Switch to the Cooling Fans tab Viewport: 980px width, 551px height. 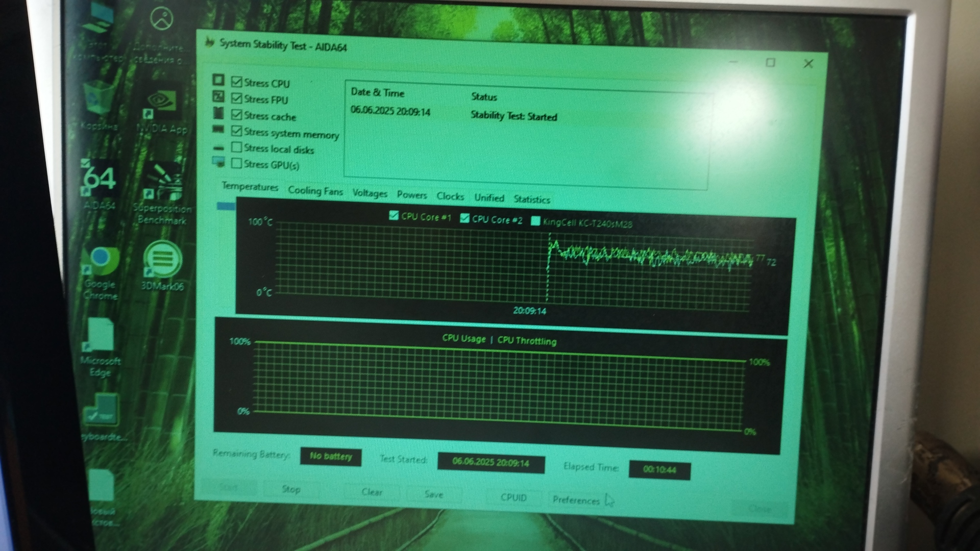tap(315, 191)
